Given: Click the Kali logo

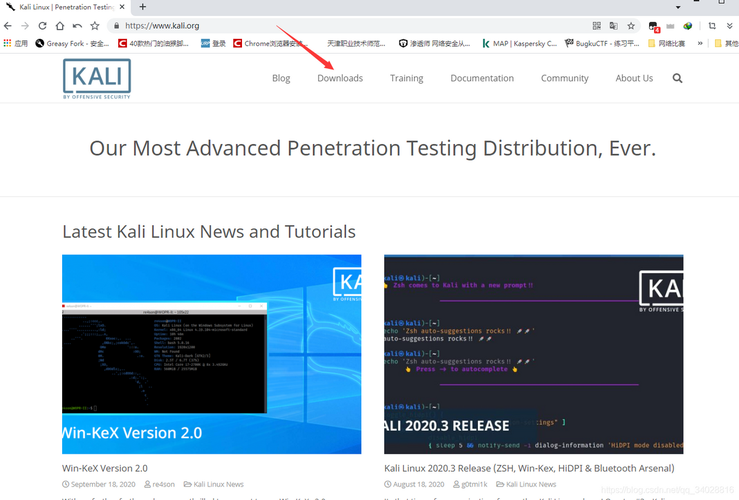Looking at the screenshot, I should pos(97,79).
